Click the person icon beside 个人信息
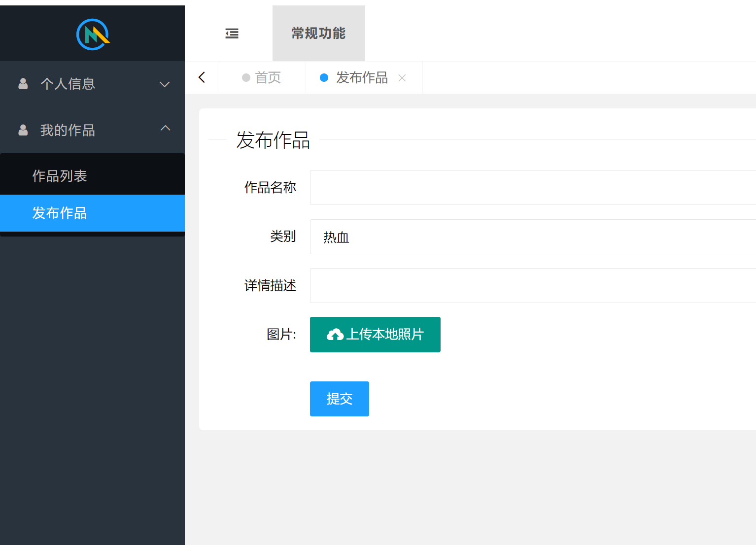 [x=23, y=84]
